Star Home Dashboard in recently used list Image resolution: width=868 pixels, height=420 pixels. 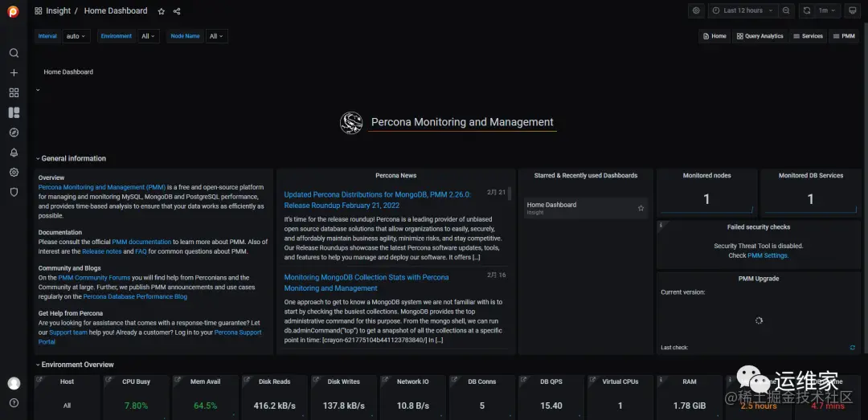point(641,208)
